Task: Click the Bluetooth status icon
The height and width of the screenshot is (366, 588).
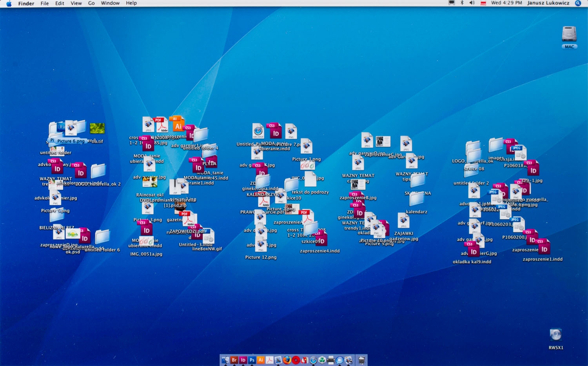Action: 462,3
